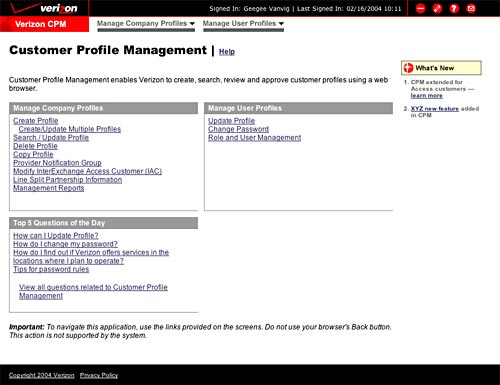Open Modify InterExchange Access Customer (IAC) link

pyautogui.click(x=88, y=171)
